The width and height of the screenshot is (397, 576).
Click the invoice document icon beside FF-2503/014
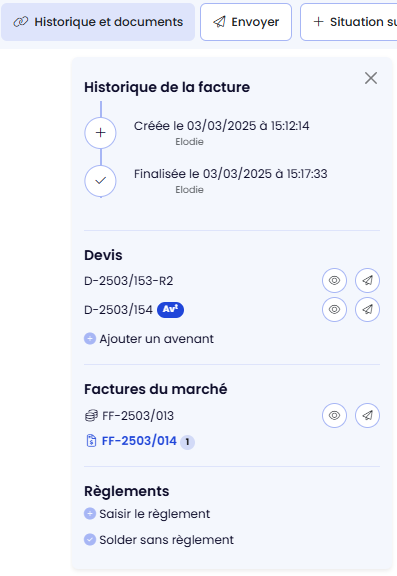[x=91, y=441]
